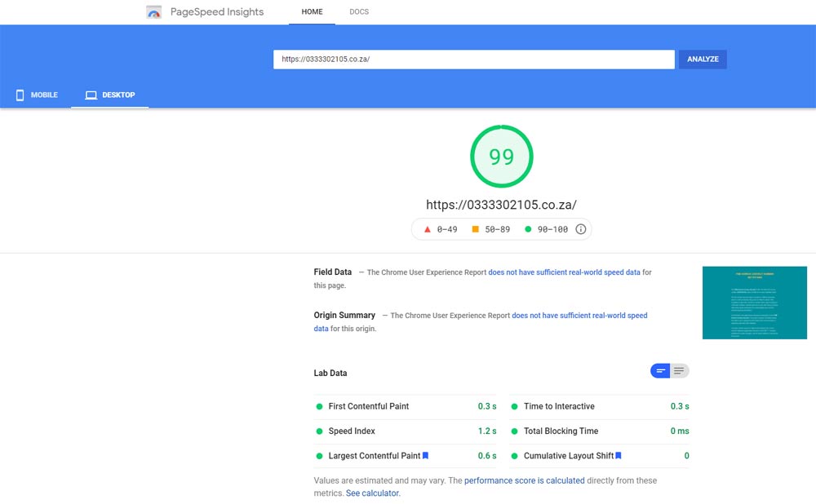This screenshot has height=504, width=816.
Task: Click the First Contentful Paint 0.3 s value
Action: [487, 406]
